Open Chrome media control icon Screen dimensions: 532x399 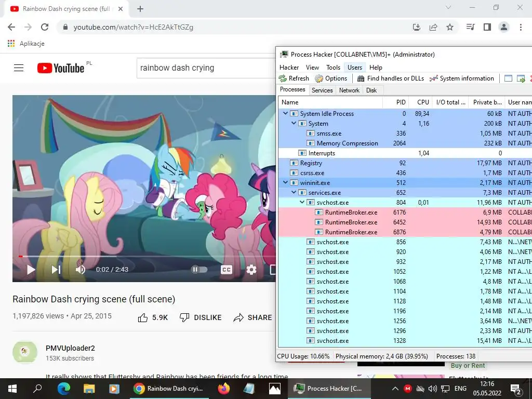point(471,27)
